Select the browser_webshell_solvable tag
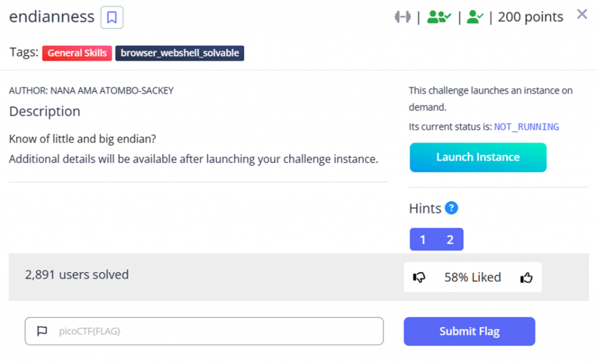The image size is (597, 364). pos(180,53)
